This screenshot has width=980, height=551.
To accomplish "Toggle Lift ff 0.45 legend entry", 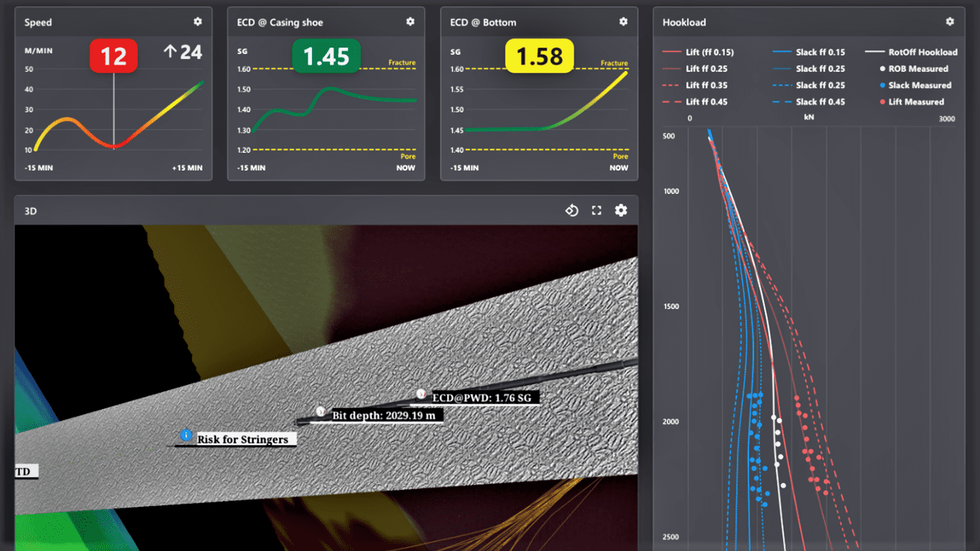I will [x=695, y=102].
